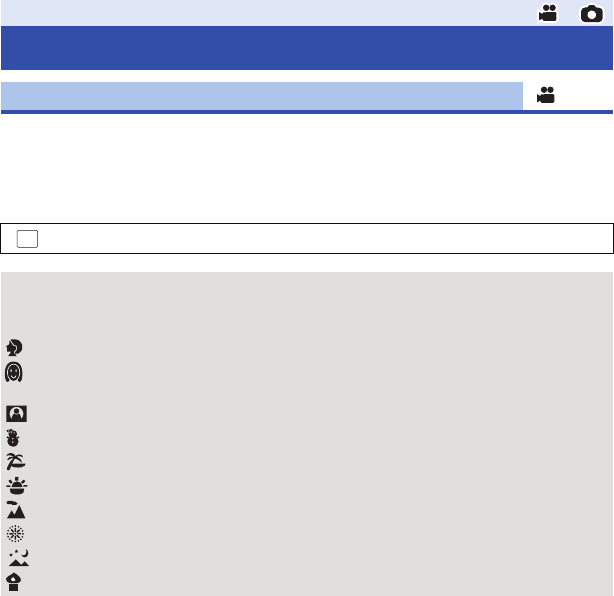This screenshot has width=614, height=596.
Task: Choose the moon and stars Night Scenery icon
Action: tap(19, 558)
